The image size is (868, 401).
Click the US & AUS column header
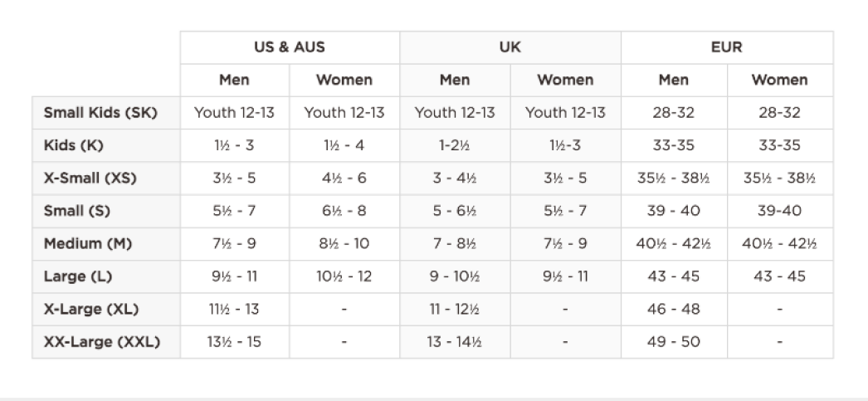[x=290, y=47]
